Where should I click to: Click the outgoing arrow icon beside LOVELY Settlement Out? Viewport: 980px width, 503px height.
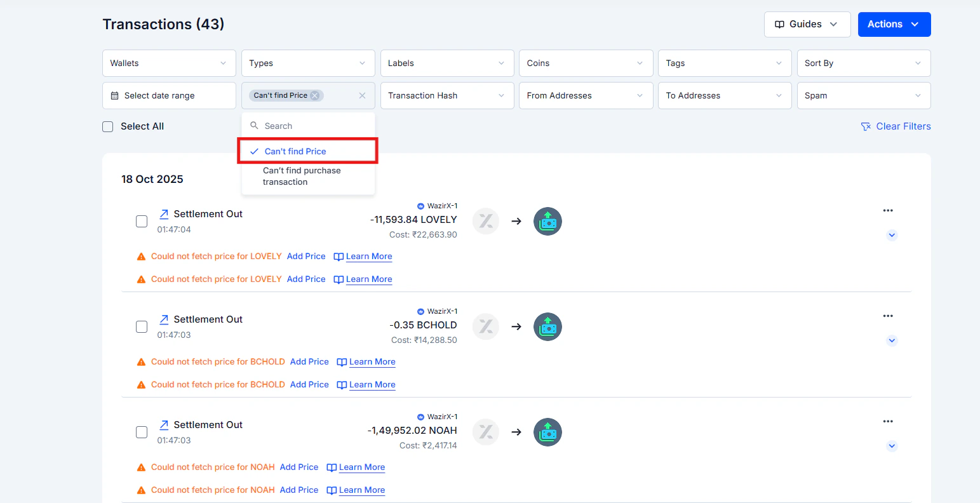tap(164, 214)
